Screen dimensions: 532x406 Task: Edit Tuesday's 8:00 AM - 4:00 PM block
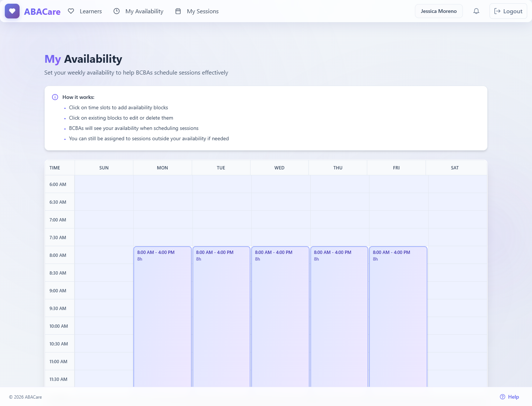tap(221, 317)
